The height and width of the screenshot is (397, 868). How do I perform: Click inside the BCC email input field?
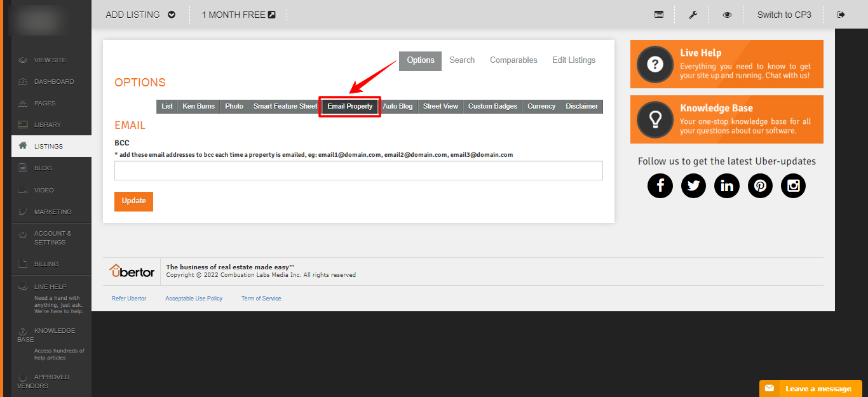(358, 171)
